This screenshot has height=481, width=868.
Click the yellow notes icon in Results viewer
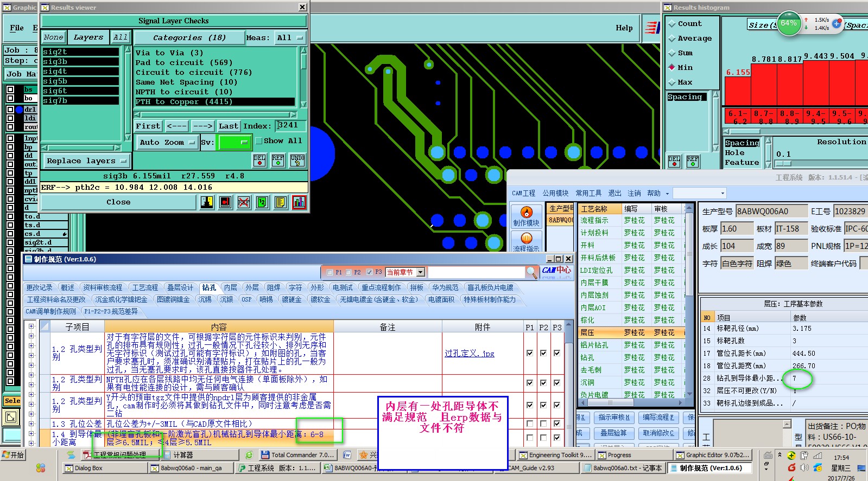click(x=280, y=202)
